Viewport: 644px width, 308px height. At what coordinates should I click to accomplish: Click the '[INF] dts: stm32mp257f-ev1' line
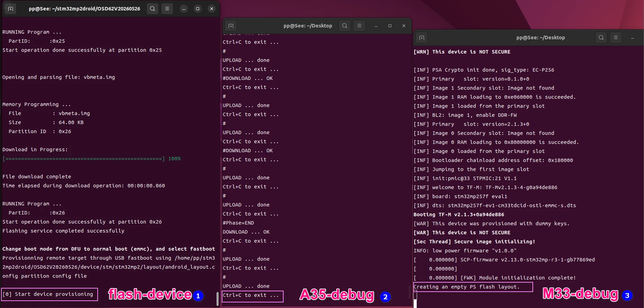pos(495,205)
